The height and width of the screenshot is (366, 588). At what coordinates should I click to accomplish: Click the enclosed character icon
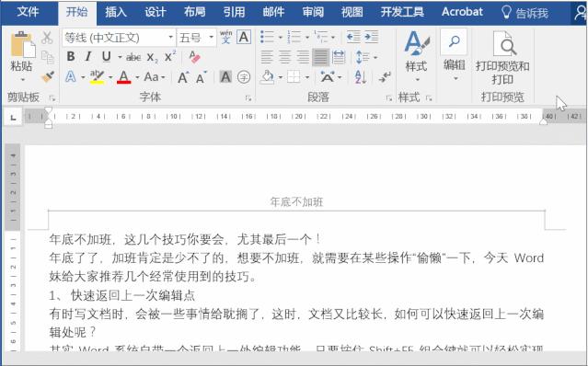tap(244, 77)
